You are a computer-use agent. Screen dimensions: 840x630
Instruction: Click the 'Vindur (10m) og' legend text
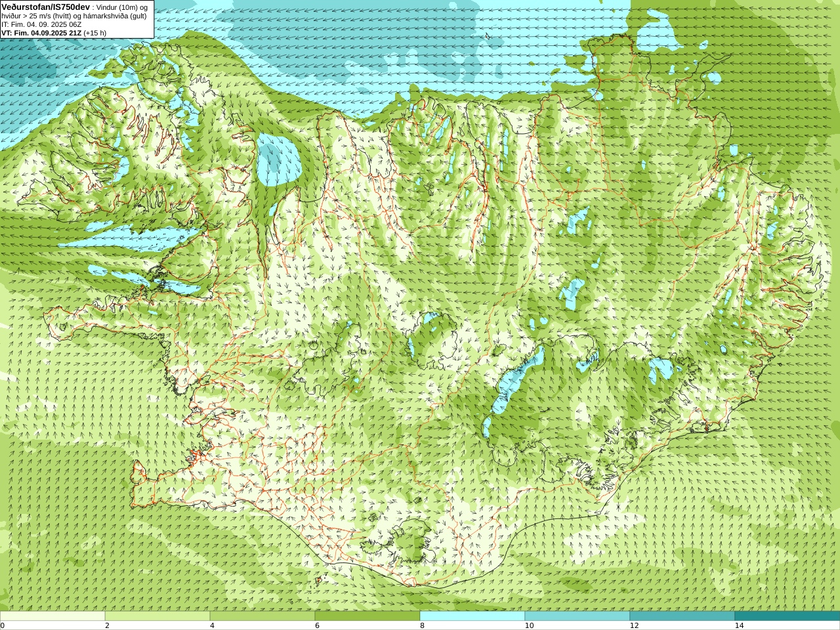[122, 7]
